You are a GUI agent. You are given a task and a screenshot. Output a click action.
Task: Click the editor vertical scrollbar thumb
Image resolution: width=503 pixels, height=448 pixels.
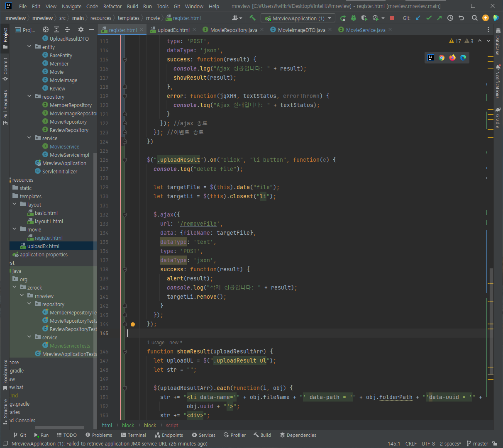tap(491, 321)
